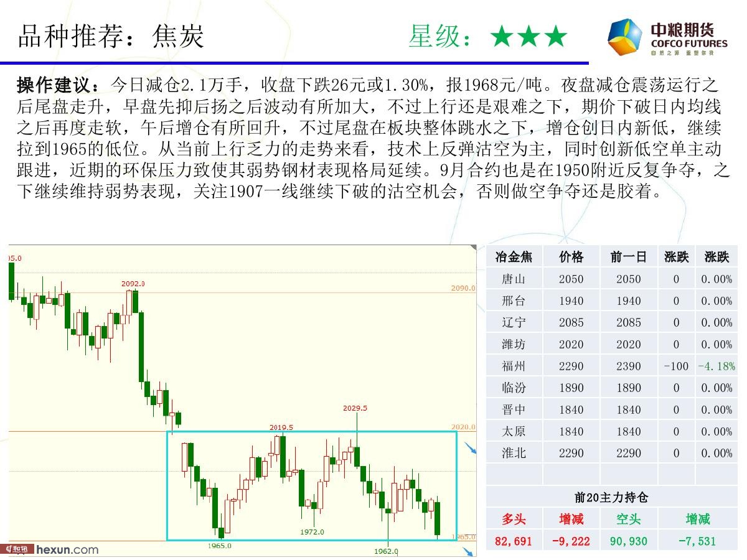Click the 2029.5 peak price label
The width and height of the screenshot is (747, 560).
click(x=355, y=408)
